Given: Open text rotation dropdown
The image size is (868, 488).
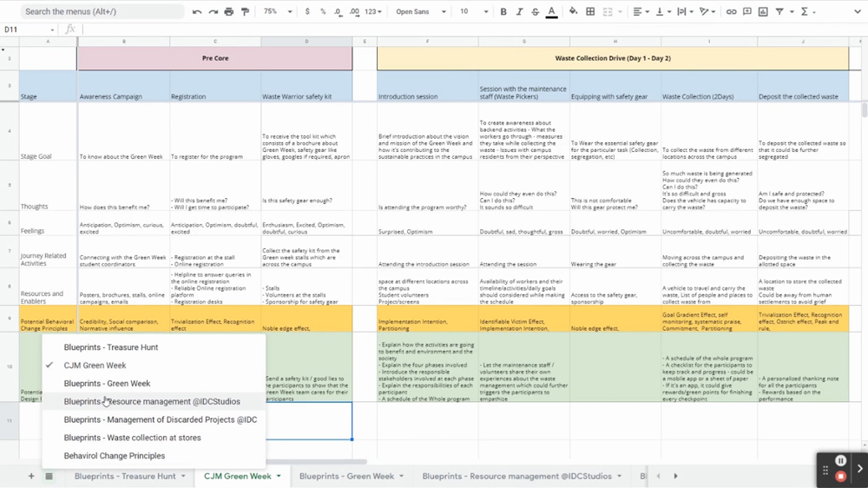Looking at the screenshot, I should [x=707, y=11].
